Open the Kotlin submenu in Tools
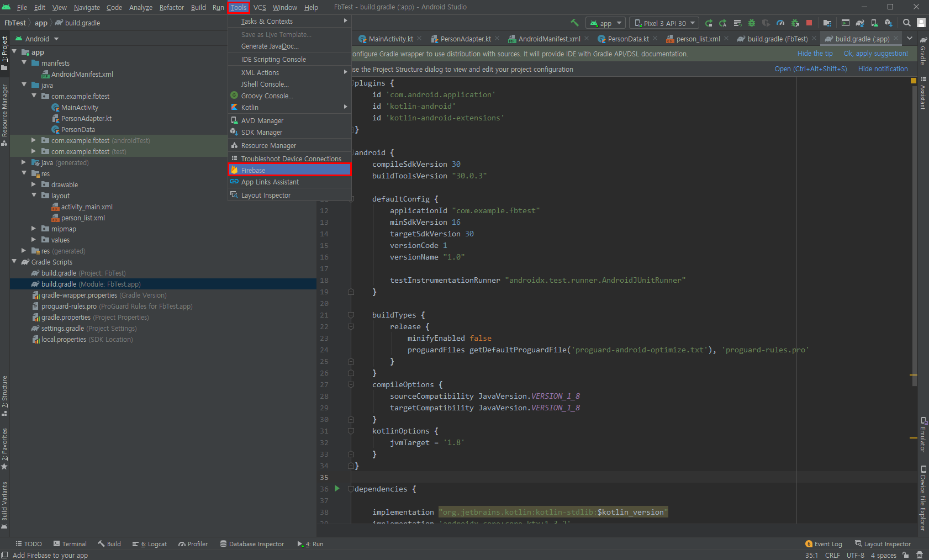929x560 pixels. [289, 107]
